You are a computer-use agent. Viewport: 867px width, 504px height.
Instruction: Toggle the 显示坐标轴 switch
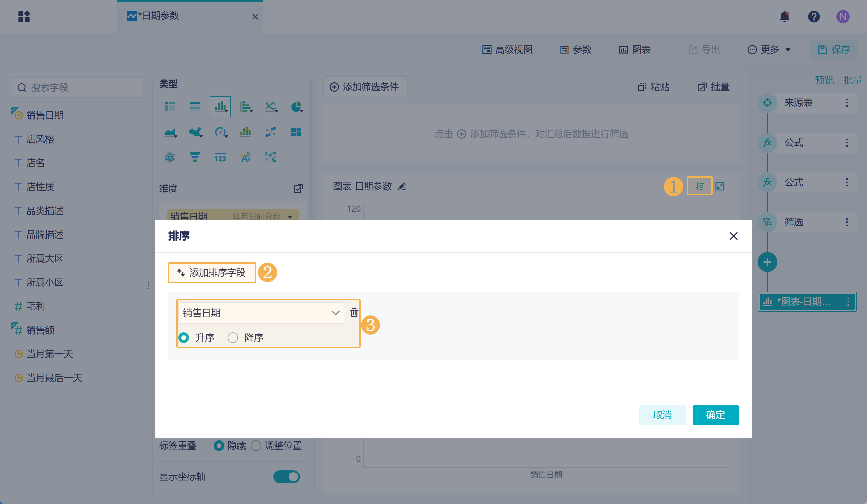[287, 477]
